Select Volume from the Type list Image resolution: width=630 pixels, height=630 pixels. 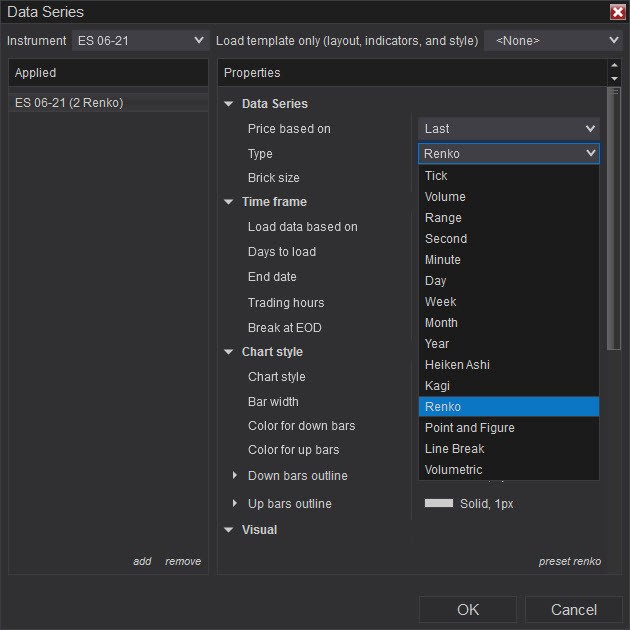tap(509, 197)
